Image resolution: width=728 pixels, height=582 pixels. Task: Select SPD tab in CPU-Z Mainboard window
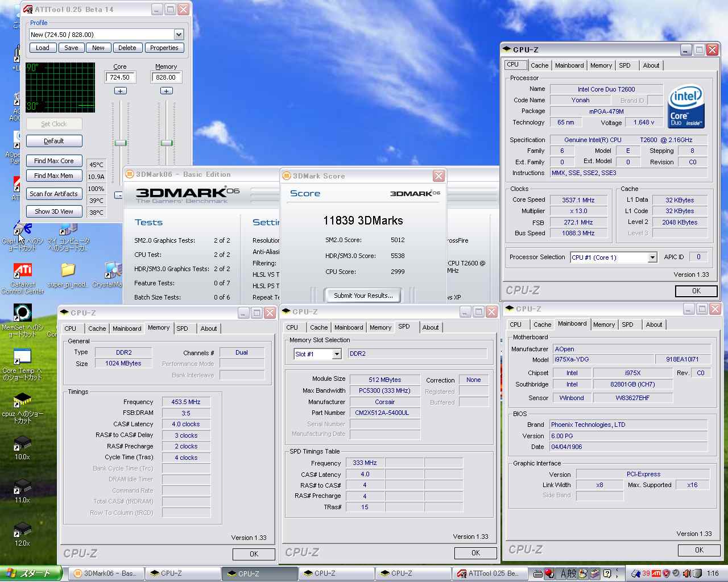627,325
